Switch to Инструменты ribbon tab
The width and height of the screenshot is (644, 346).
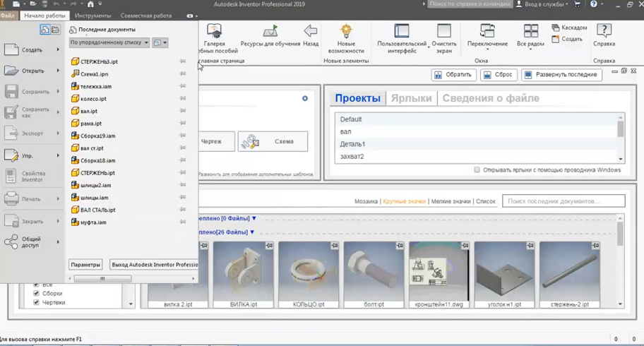93,16
